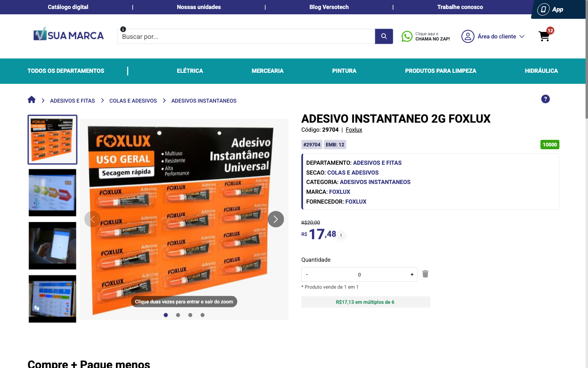Click the info badge above the search field
Screen dimensions: 588x368
[x=123, y=29]
